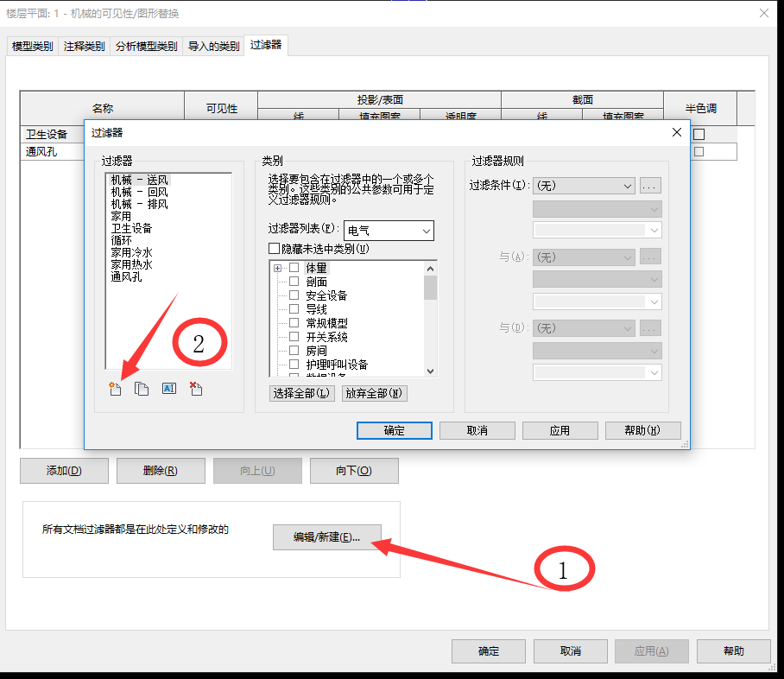
Task: Open the 过滤器列表 电气 dropdown
Action: pos(389,231)
